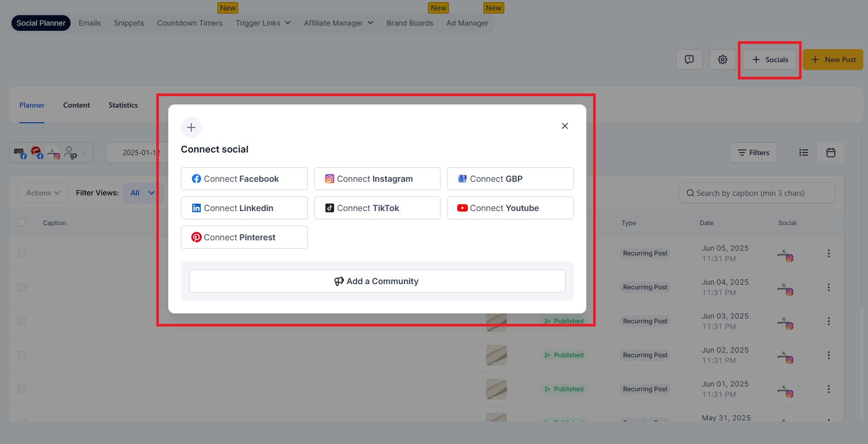Open post thumbnail in Jun 01, 2025 row

coord(496,389)
